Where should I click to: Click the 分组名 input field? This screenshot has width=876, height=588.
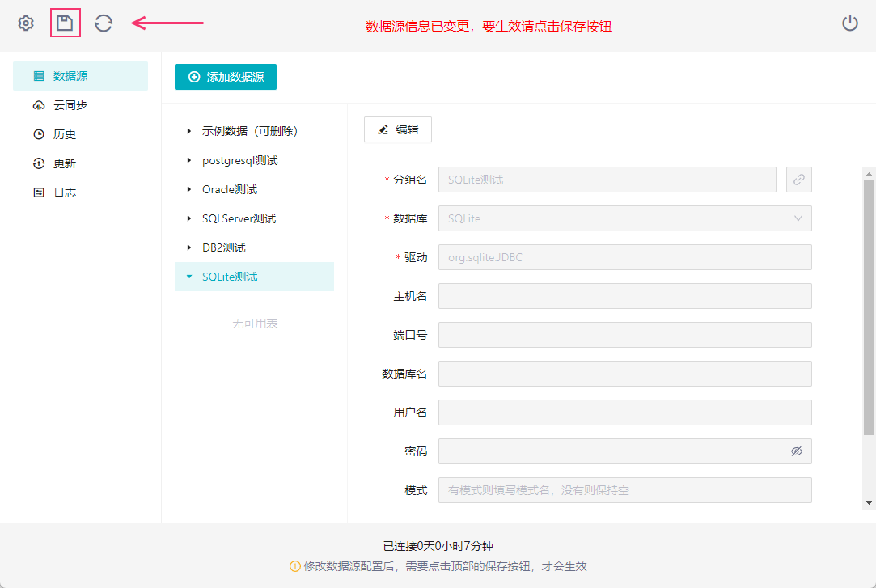607,180
